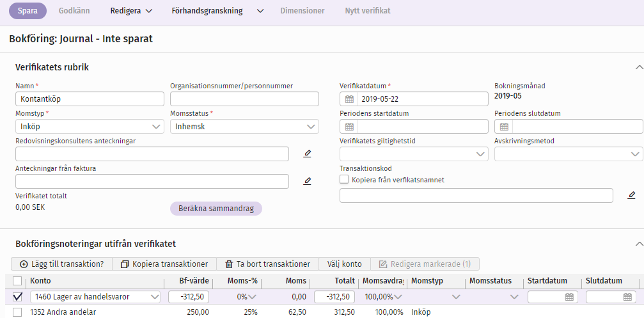This screenshot has height=318, width=644.
Task: Click the Kopiera transaktioner button
Action: click(x=164, y=264)
